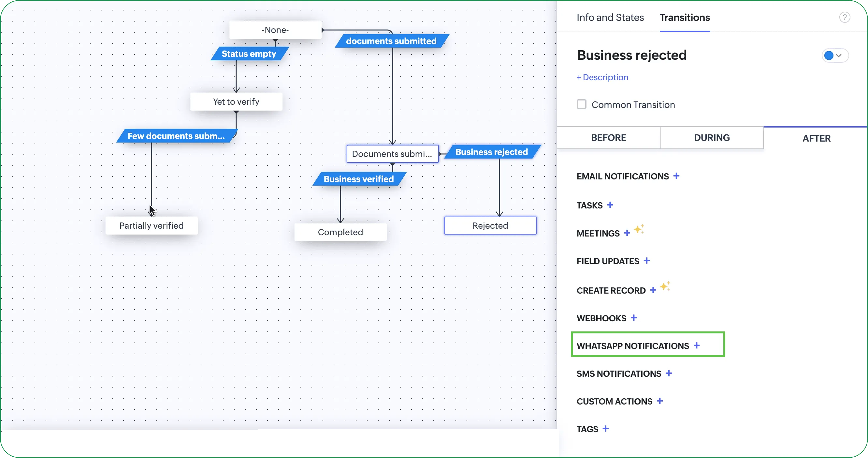Click the plus beside WhatsApp Notifications
This screenshot has height=458, width=868.
point(697,345)
